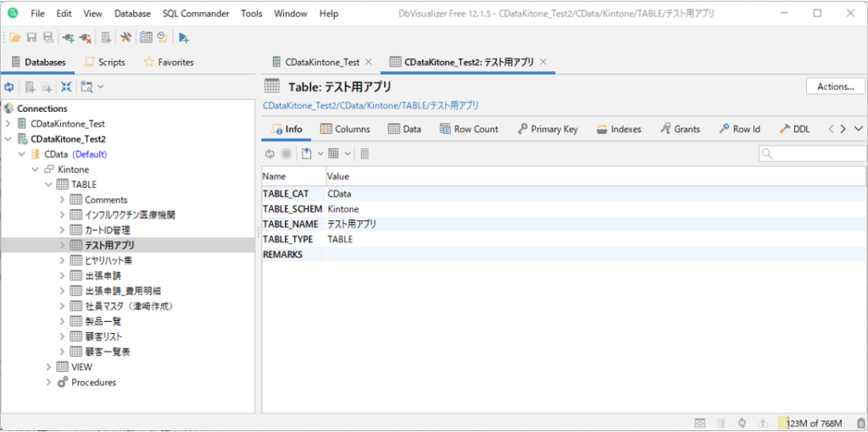Click the Save As icon in toolbar

point(48,37)
